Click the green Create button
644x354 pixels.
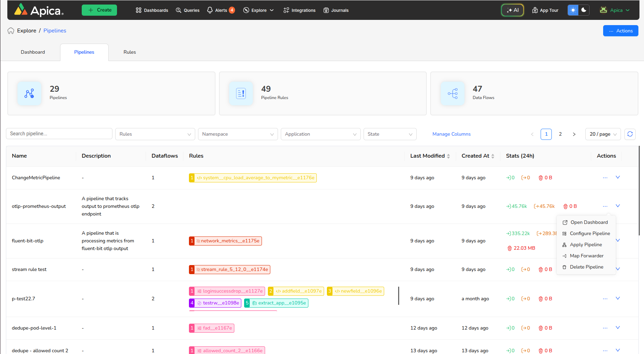(99, 10)
